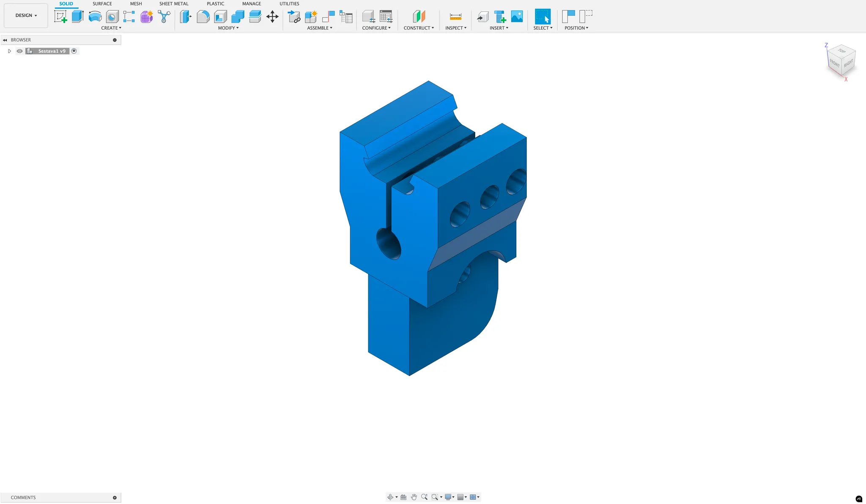Viewport: 866px width, 504px height.
Task: Select the Insert McMaster-Carr component icon
Action: point(500,17)
